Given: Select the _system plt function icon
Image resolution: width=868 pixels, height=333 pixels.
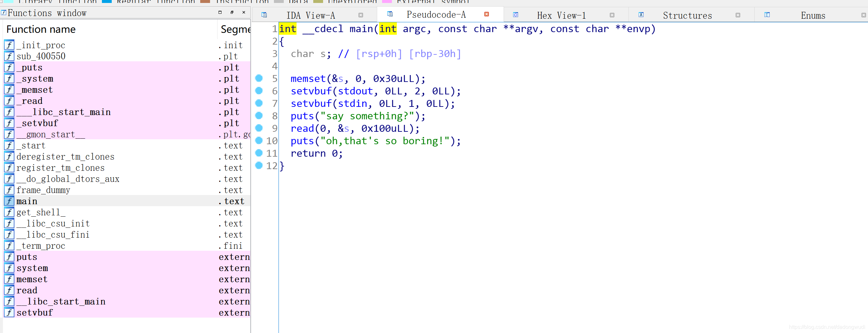Looking at the screenshot, I should (9, 78).
